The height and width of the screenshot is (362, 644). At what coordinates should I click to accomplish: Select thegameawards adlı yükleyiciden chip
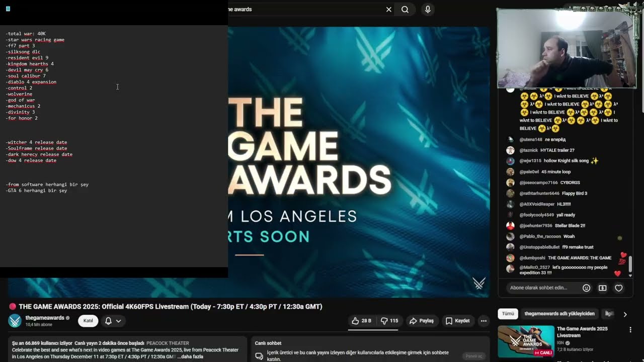[x=559, y=314]
